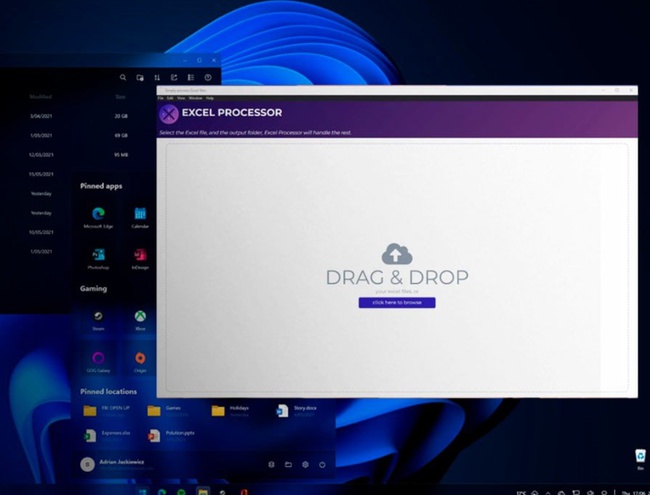The image size is (650, 495).
Task: Close the file explorer window
Action: (214, 60)
